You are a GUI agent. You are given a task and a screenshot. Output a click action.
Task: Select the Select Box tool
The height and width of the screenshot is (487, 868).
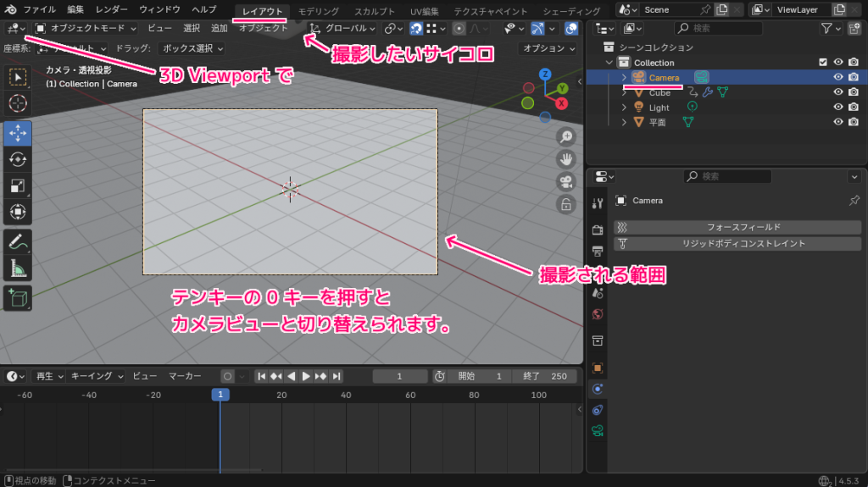[18, 77]
